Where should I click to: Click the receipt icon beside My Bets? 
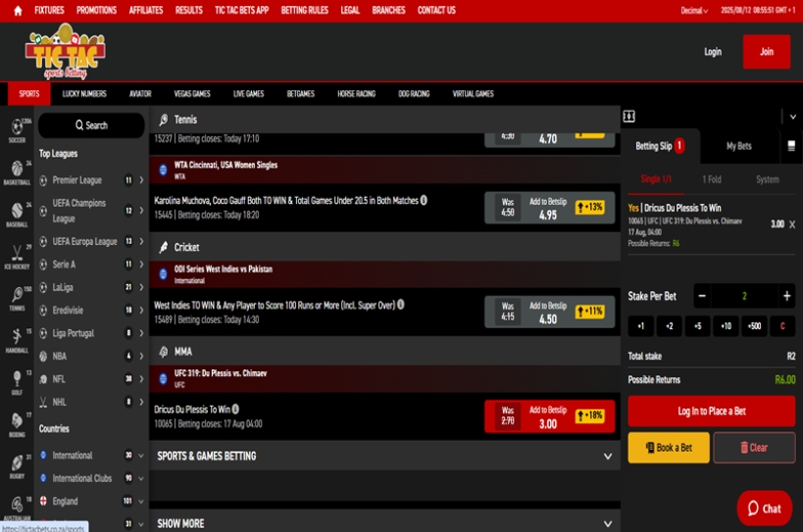791,146
